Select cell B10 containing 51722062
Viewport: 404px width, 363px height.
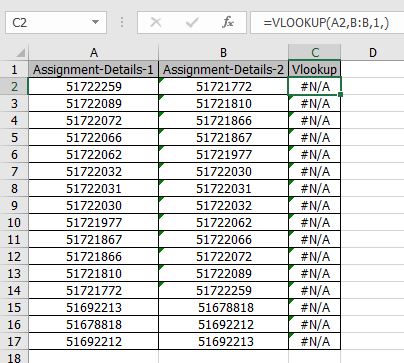click(223, 222)
